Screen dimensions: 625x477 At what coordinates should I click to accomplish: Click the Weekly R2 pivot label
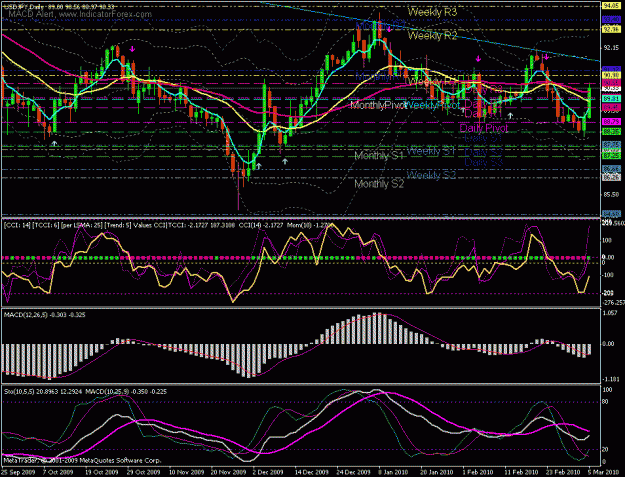[x=432, y=36]
